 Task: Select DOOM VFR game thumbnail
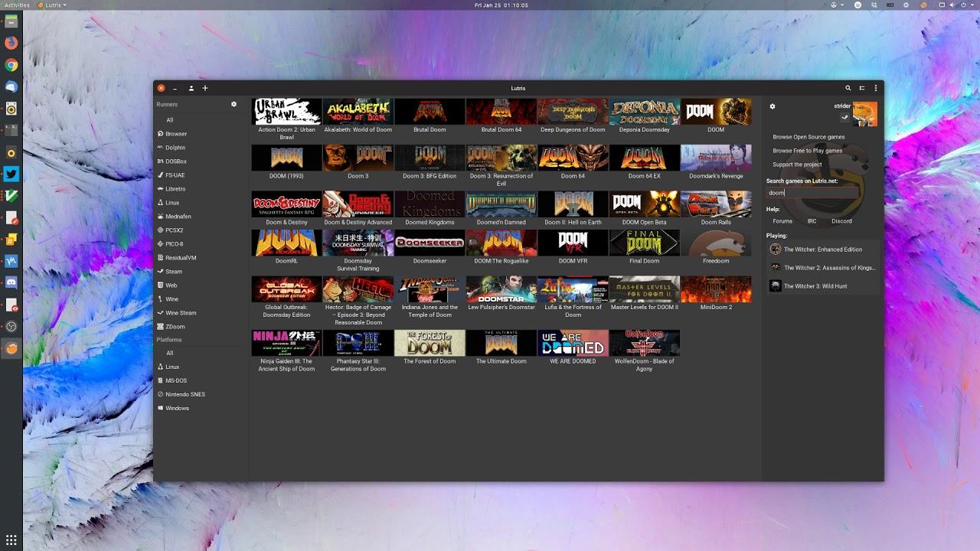573,243
